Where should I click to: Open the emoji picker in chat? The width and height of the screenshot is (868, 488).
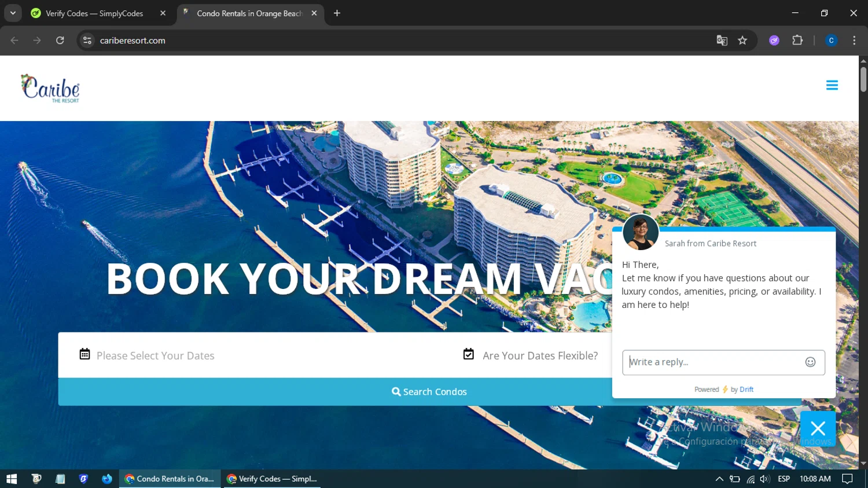[x=810, y=362]
